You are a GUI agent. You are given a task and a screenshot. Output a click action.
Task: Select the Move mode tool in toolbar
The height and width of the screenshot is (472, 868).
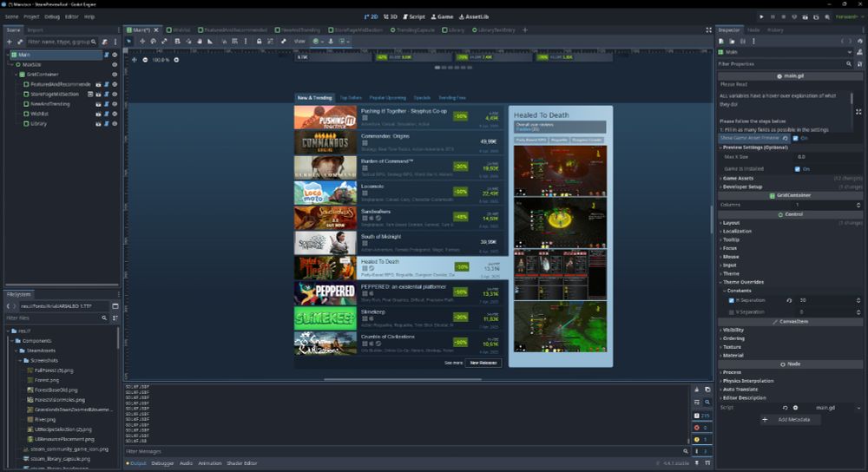click(x=142, y=41)
